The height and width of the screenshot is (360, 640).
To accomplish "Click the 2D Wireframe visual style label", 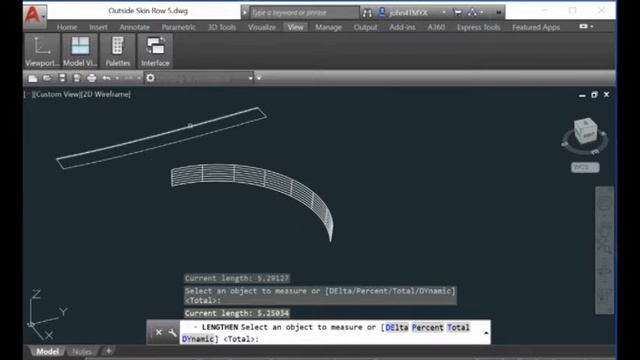I will point(106,94).
